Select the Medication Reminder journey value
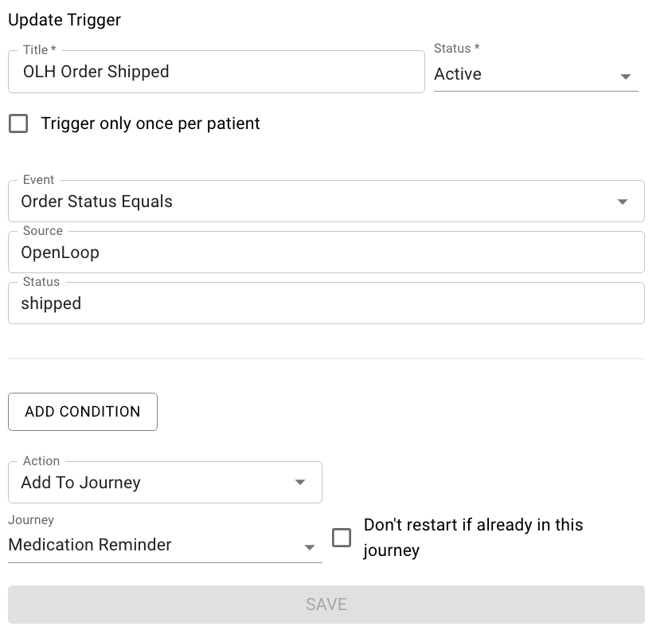The image size is (672, 642). tap(89, 545)
